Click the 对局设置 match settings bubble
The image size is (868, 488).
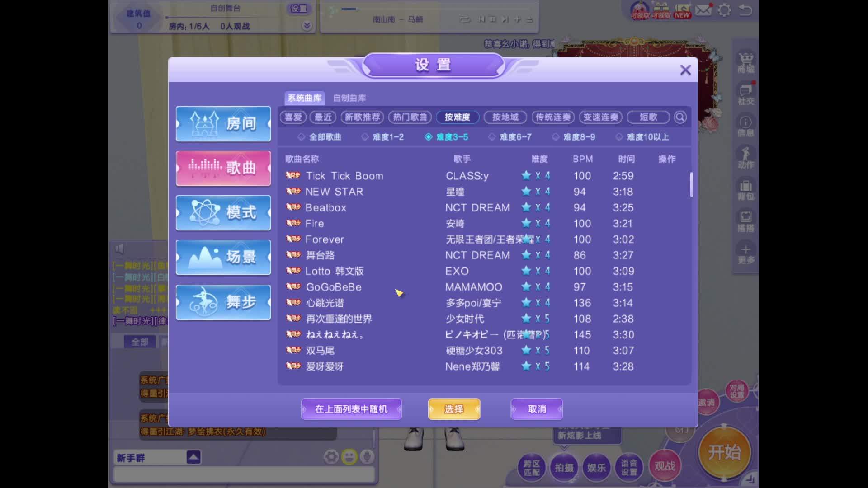(x=737, y=391)
